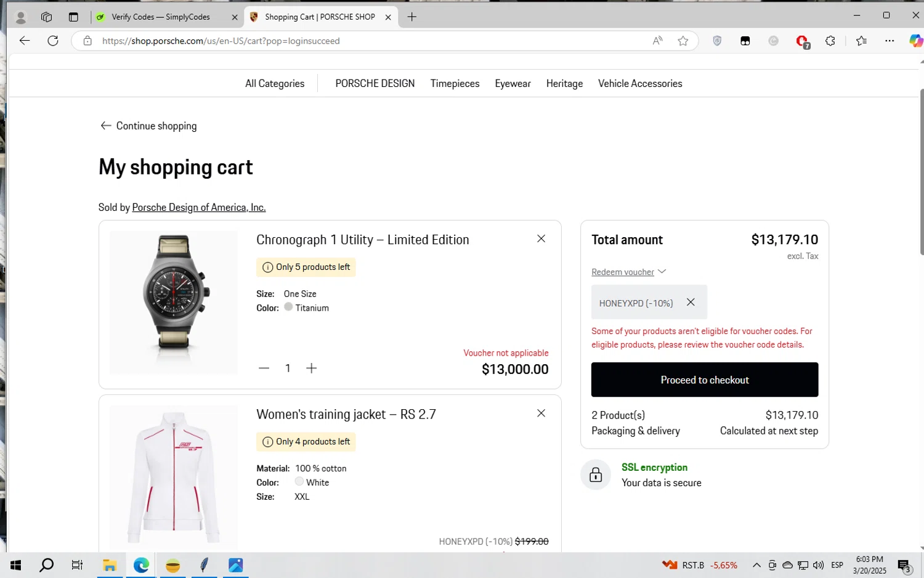
Task: Open All Categories menu
Action: click(x=275, y=83)
